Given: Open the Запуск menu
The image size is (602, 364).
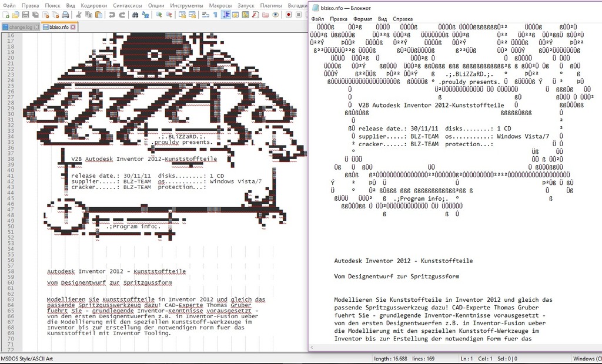Looking at the screenshot, I should click(246, 5).
